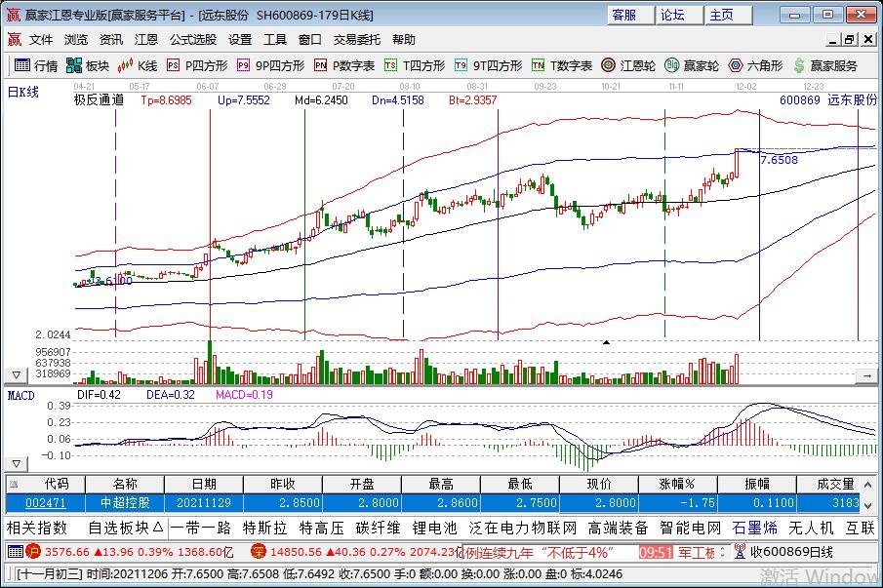Select the 高端装备 sector tab
This screenshot has height=588, width=883.
coord(619,528)
